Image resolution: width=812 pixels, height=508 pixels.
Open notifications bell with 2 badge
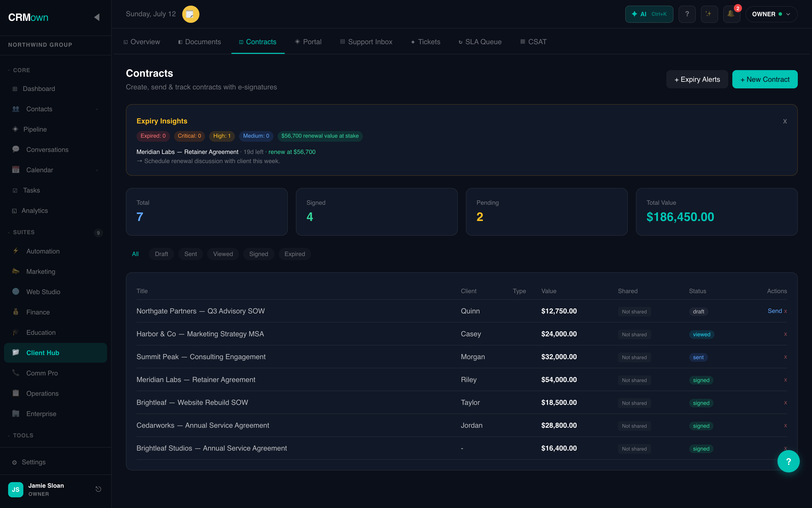point(732,14)
